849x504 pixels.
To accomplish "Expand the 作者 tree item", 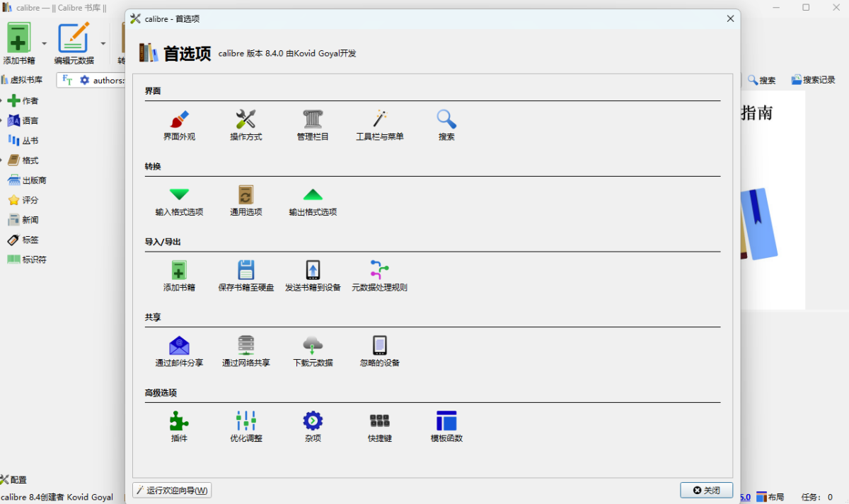I will [1, 101].
